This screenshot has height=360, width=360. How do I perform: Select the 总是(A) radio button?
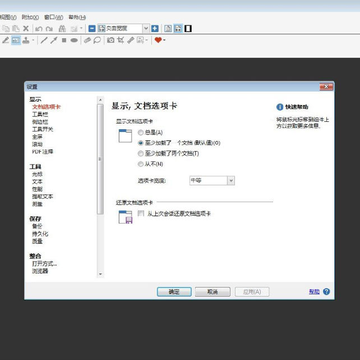point(141,133)
